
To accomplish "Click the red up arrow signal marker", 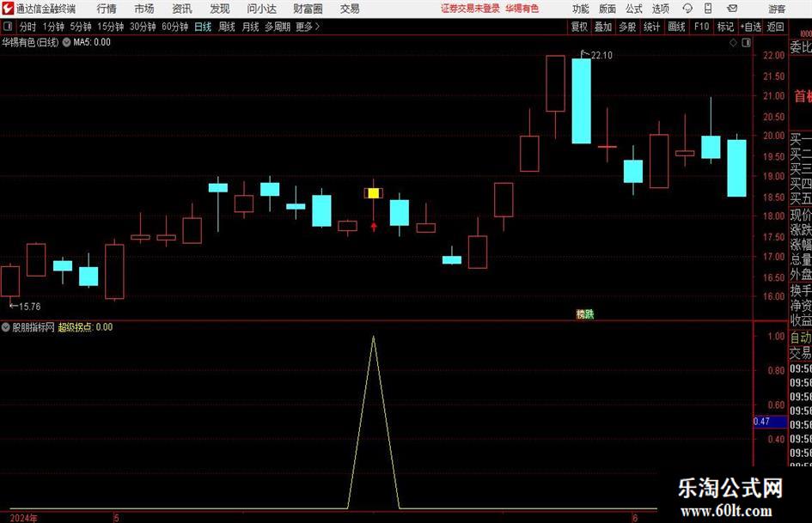I will coord(374,227).
